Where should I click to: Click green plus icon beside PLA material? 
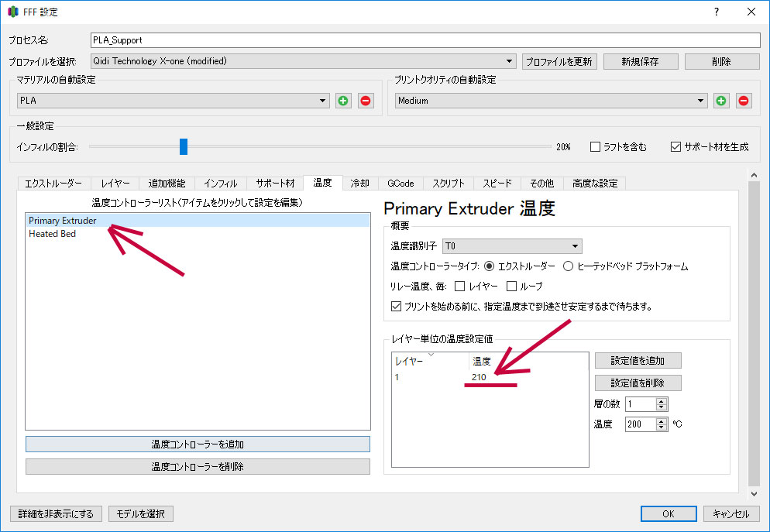343,101
